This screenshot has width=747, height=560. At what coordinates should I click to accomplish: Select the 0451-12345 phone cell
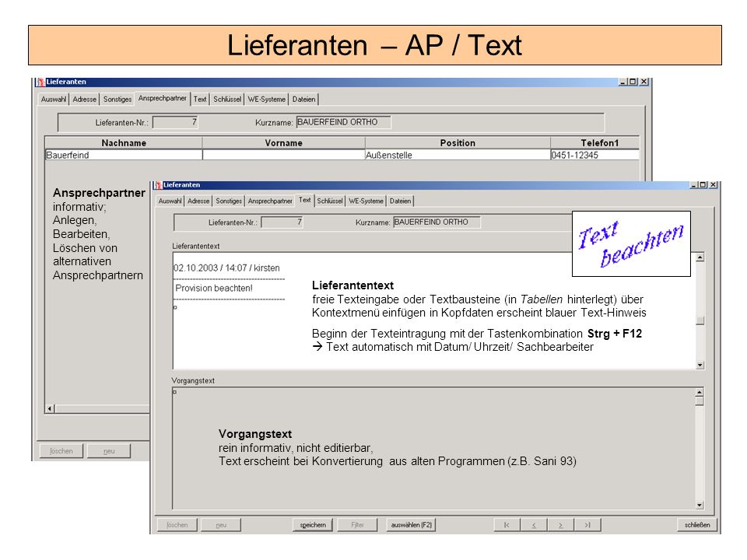594,155
